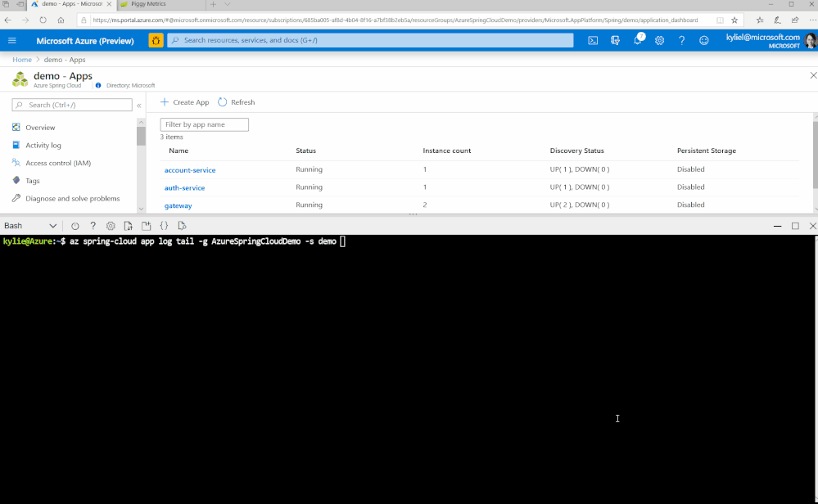
Task: Open the Directory and subscription filter
Action: [616, 41]
